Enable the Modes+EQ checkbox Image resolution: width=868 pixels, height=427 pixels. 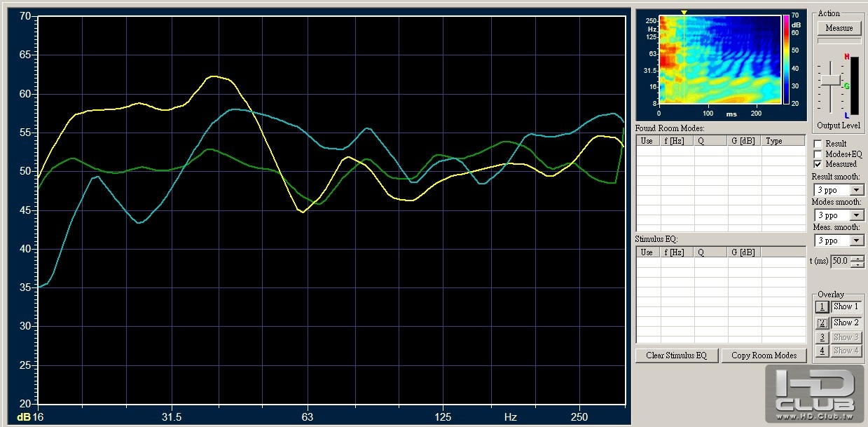pyautogui.click(x=818, y=154)
